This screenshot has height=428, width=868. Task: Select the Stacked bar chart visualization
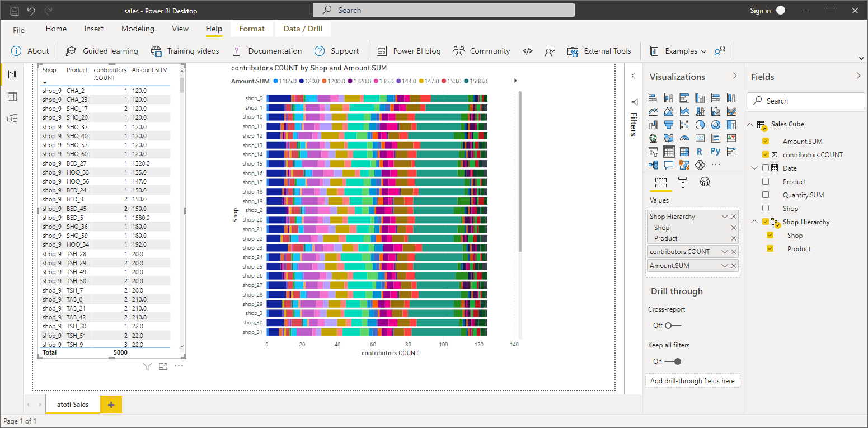pyautogui.click(x=653, y=97)
